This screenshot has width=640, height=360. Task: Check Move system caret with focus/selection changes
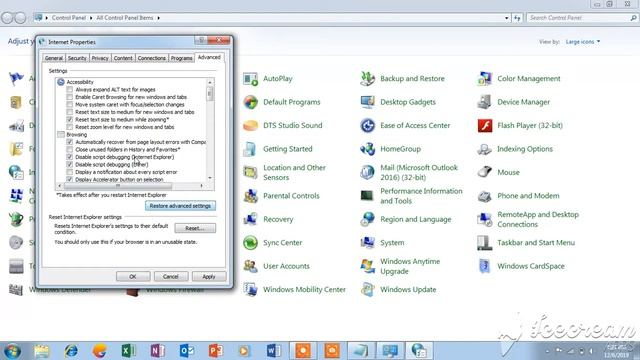click(70, 104)
